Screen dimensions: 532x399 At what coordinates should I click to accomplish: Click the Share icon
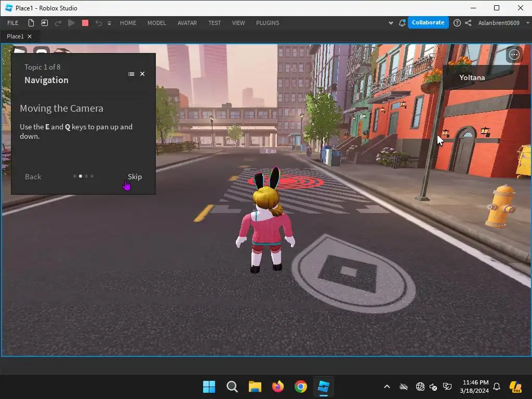(468, 23)
